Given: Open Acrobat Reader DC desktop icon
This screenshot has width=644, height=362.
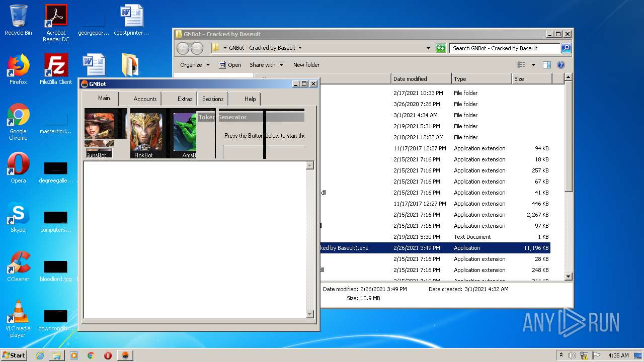Looking at the screenshot, I should (x=56, y=23).
